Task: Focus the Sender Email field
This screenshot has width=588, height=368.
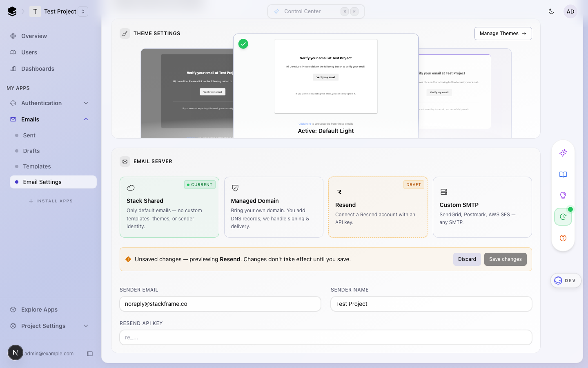Action: 220,304
